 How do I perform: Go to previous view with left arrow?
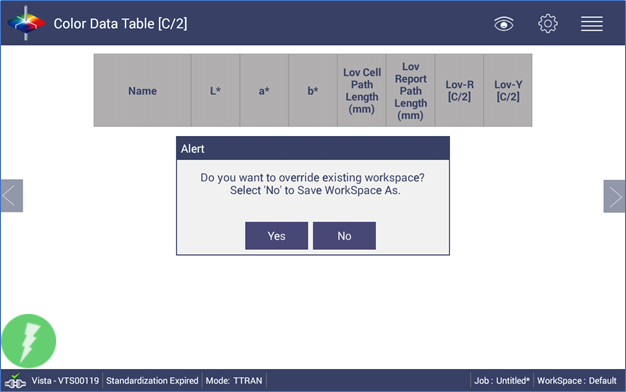click(12, 196)
